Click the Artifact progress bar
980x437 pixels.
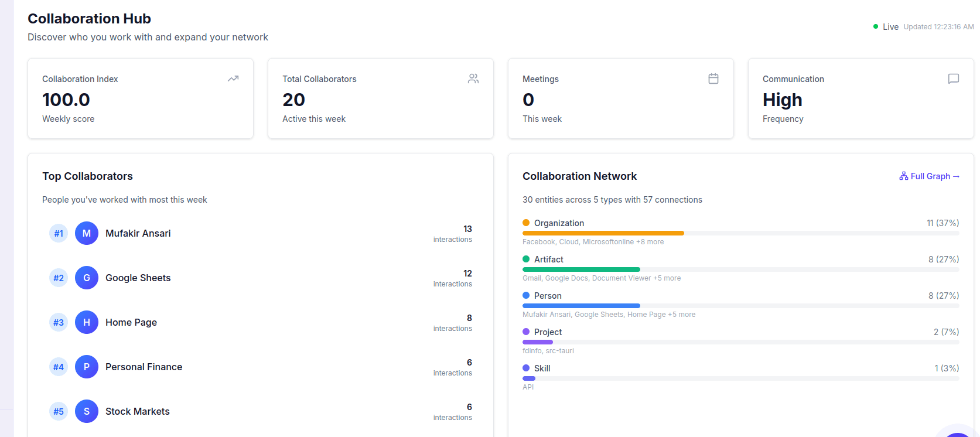741,269
